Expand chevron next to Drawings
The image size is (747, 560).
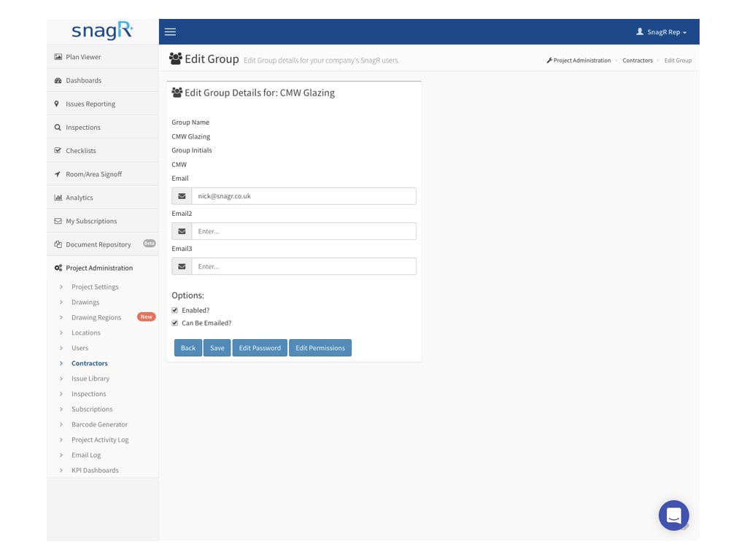point(61,302)
